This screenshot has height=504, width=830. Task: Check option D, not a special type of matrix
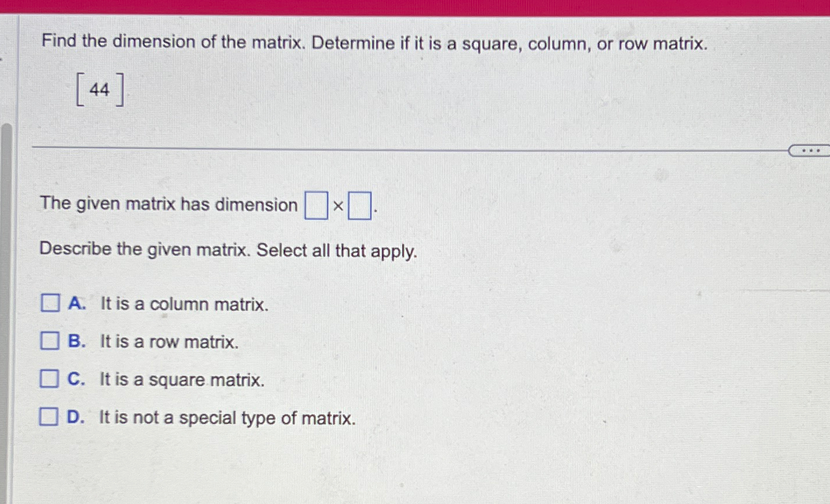pyautogui.click(x=50, y=417)
